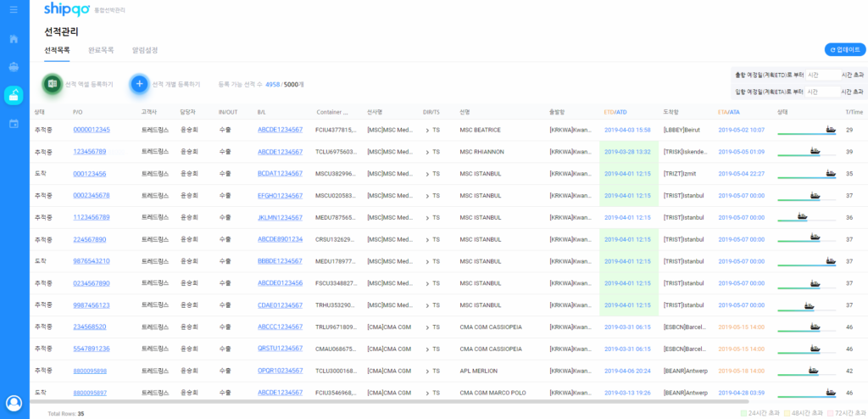Click progress bar in P/O 1123456789 row

point(807,221)
